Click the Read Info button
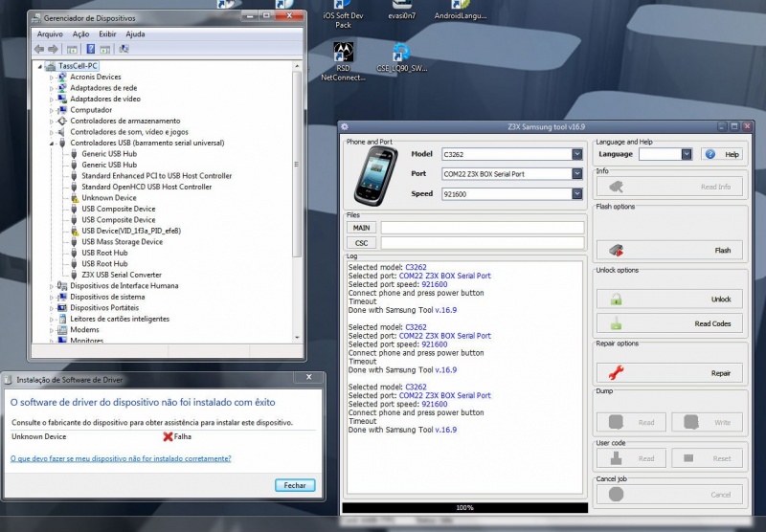Viewport: 766px width, 532px height. (x=669, y=187)
